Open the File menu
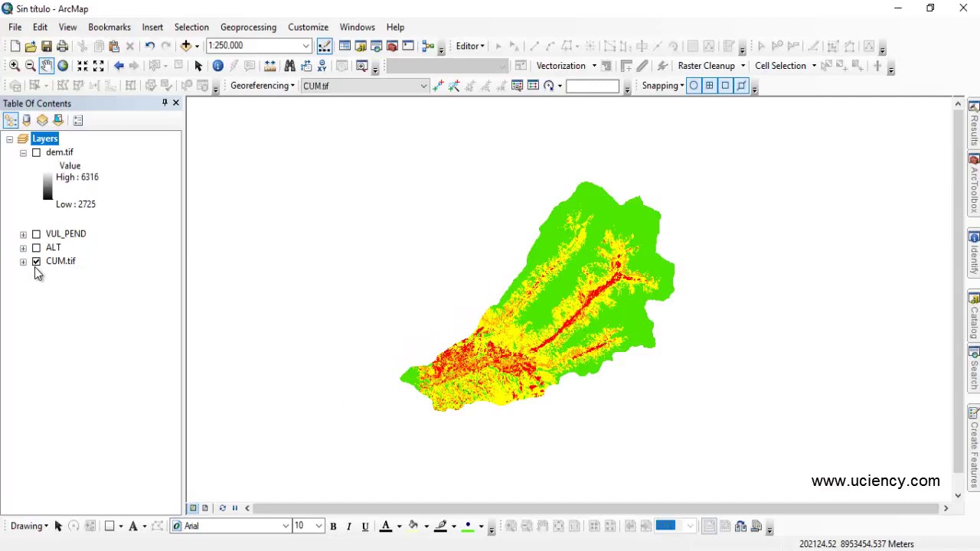 click(x=15, y=27)
